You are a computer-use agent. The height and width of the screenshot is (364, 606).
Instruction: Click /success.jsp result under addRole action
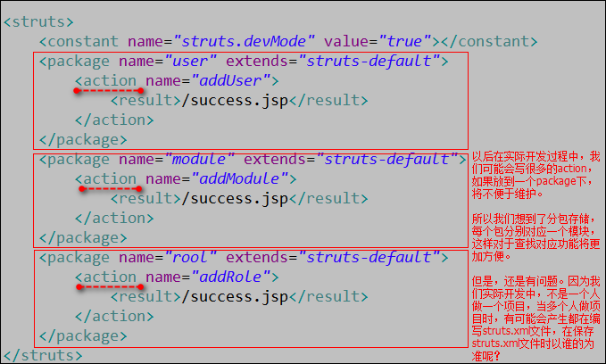tap(236, 297)
